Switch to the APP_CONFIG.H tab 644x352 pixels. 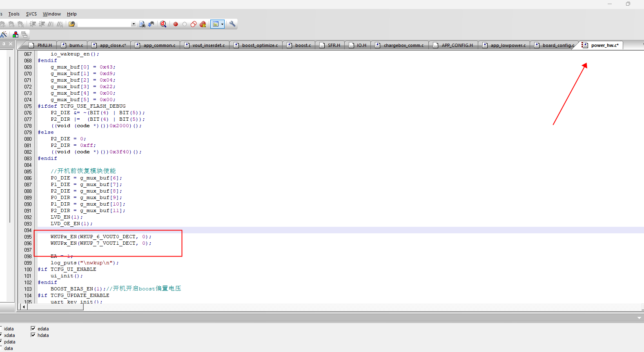coord(453,45)
